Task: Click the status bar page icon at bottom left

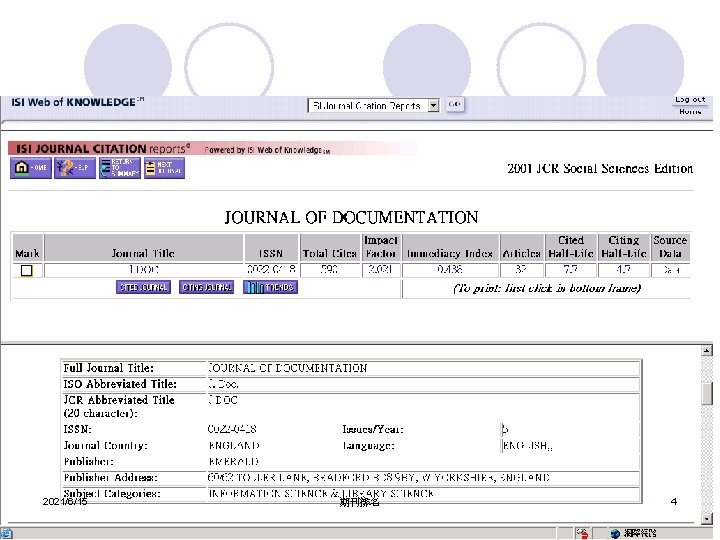Action: point(6,534)
